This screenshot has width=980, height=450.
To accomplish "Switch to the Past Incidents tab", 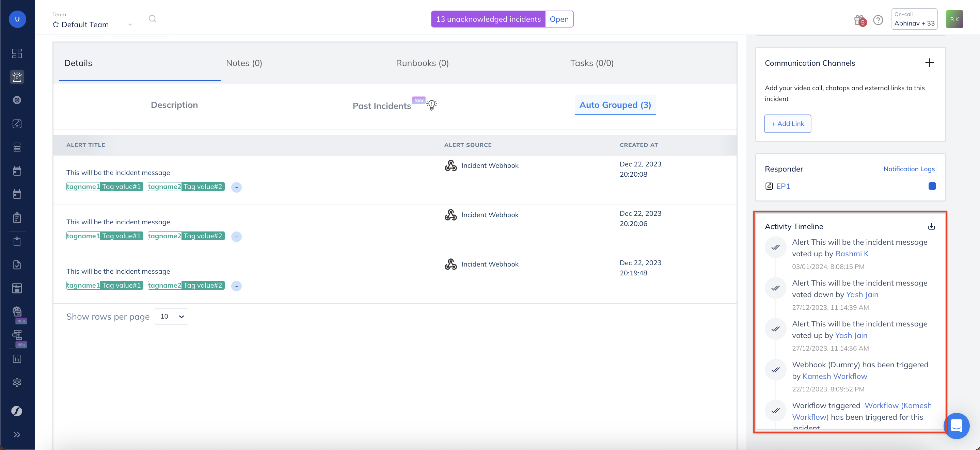I will click(x=382, y=106).
